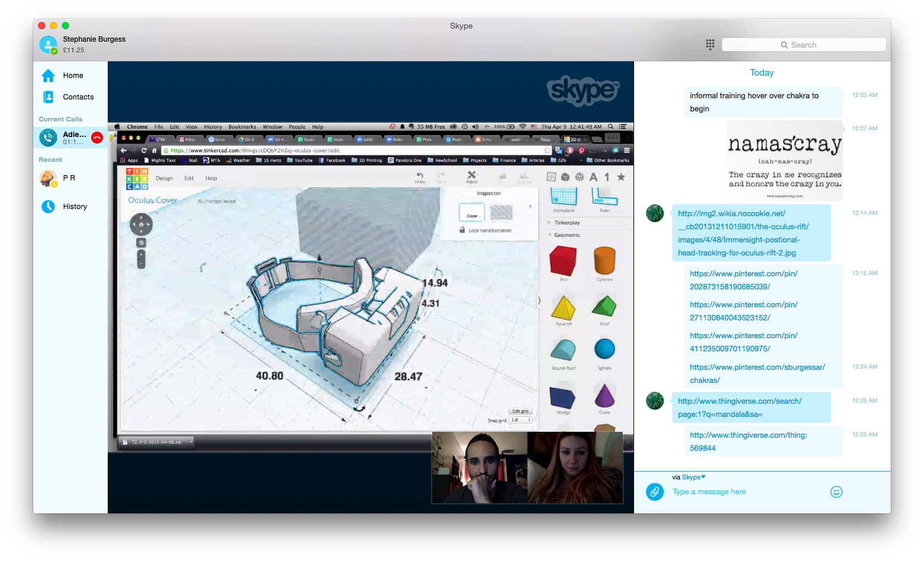Select the blue Sphere shape
Viewport: 924px width, 561px height.
(x=604, y=350)
